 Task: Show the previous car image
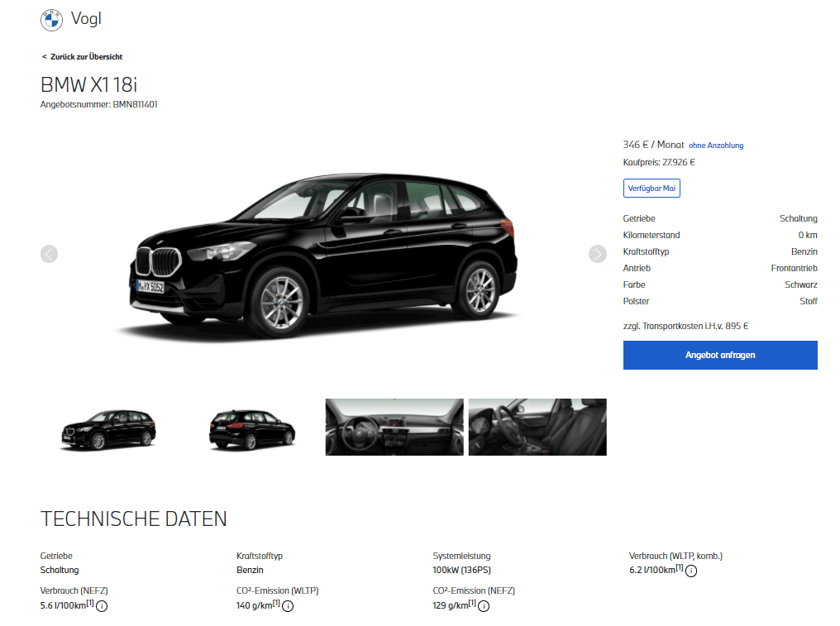coord(50,254)
